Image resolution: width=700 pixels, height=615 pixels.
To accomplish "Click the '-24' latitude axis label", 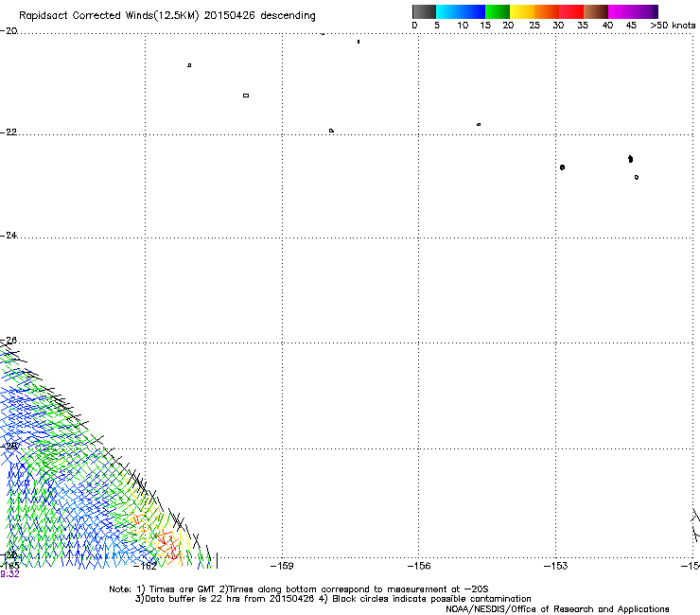I will tap(9, 236).
